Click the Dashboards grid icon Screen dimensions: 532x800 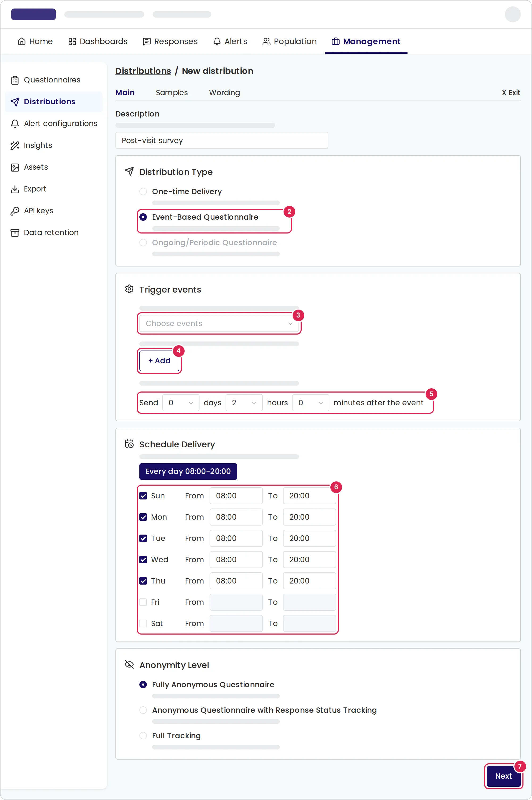[72, 41]
